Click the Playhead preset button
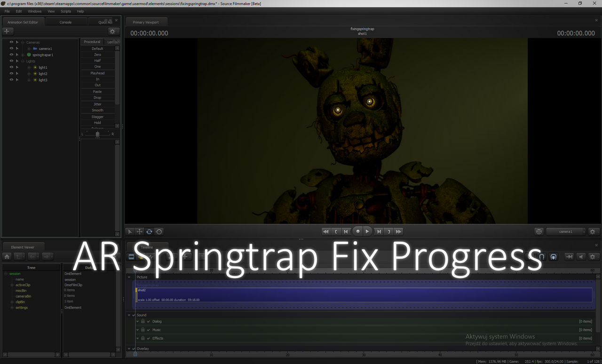Screen dimensions: 602x364 click(97, 73)
